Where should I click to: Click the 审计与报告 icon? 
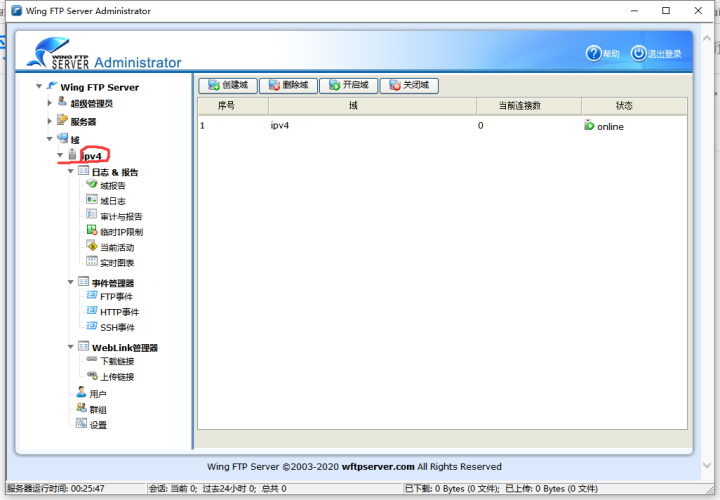(92, 215)
